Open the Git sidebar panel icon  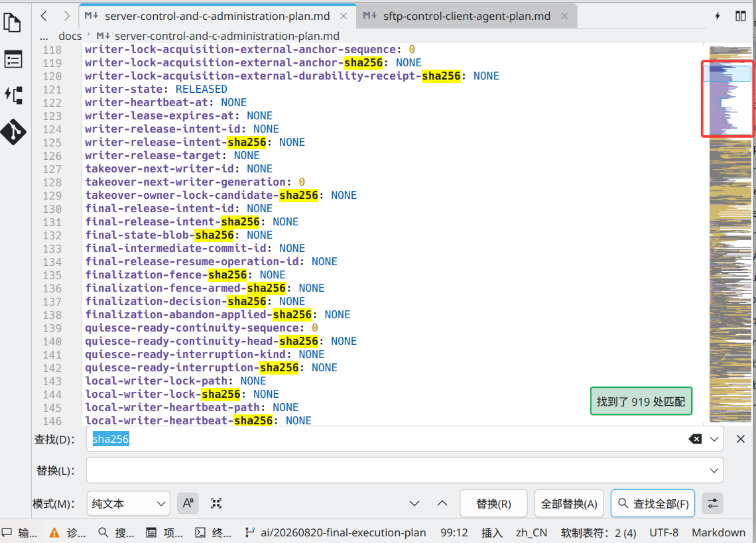pos(13,132)
